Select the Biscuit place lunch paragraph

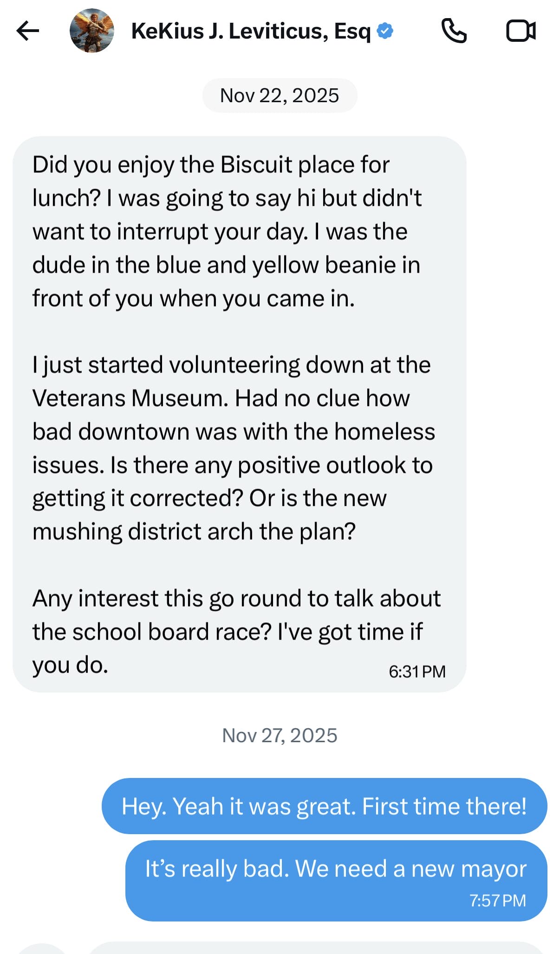point(227,231)
